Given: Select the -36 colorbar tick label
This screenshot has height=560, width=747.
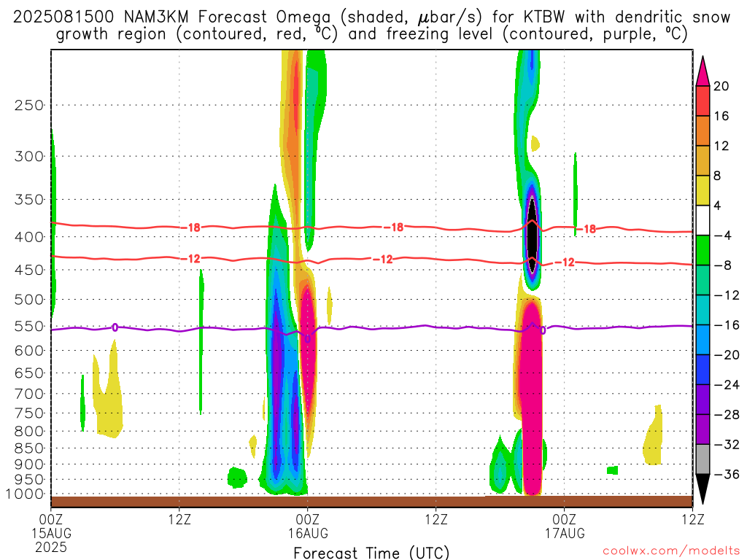Looking at the screenshot, I should click(727, 474).
